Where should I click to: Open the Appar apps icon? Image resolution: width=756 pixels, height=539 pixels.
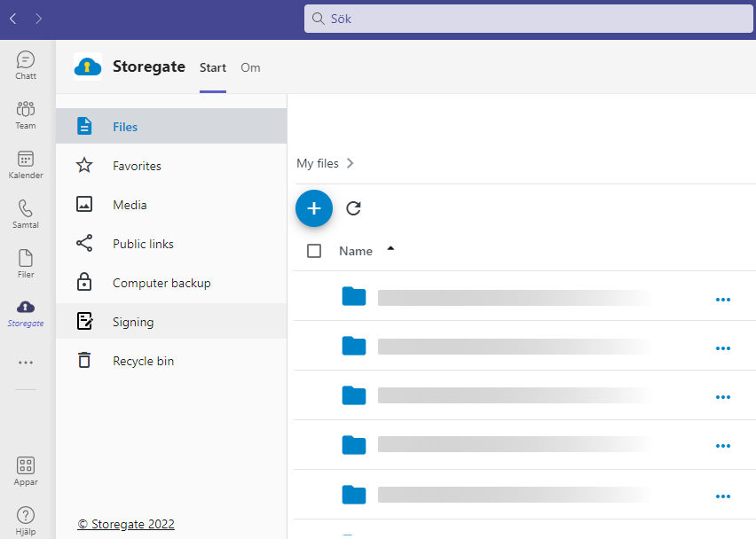[26, 472]
